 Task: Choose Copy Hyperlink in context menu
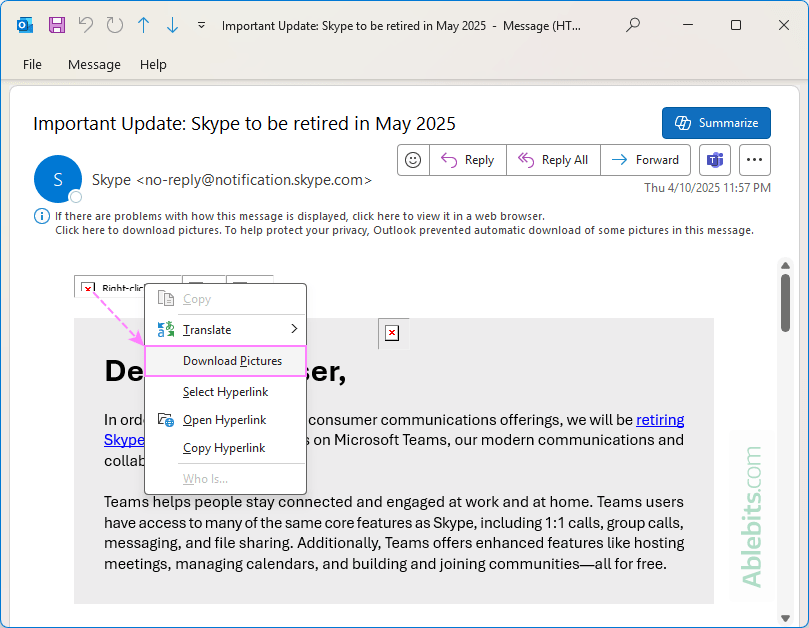[x=225, y=448]
